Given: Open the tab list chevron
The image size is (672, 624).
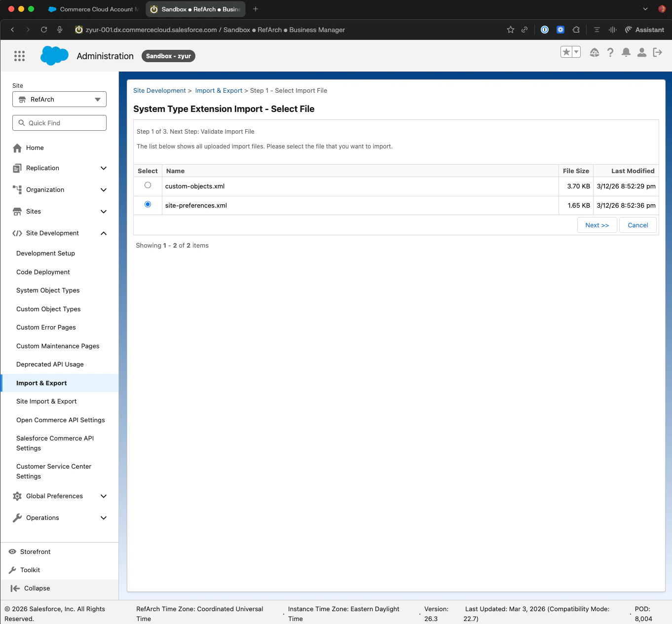Looking at the screenshot, I should coord(645,9).
